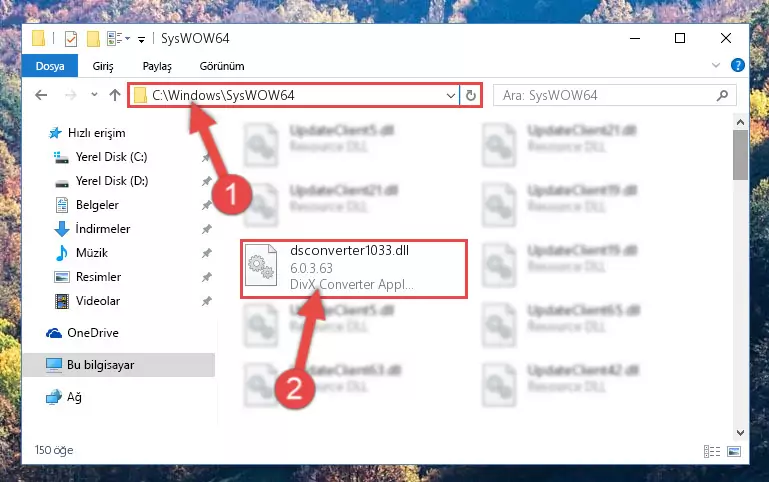Click the pin icon next to Müzik
The width and height of the screenshot is (769, 482).
(206, 253)
